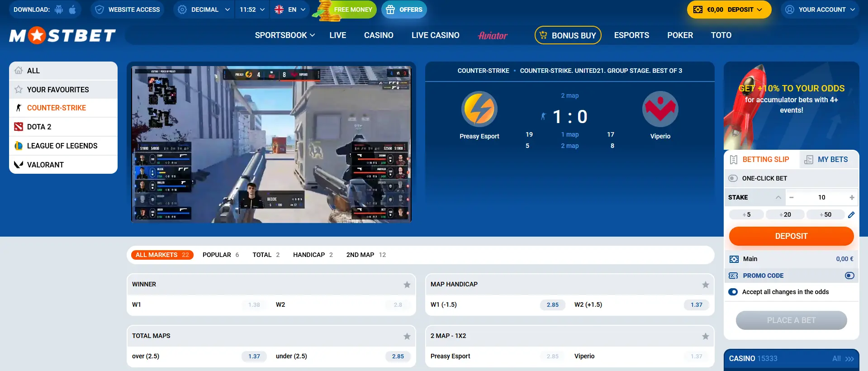The width and height of the screenshot is (868, 371).
Task: Open the Your Account dropdown
Action: [x=820, y=10]
